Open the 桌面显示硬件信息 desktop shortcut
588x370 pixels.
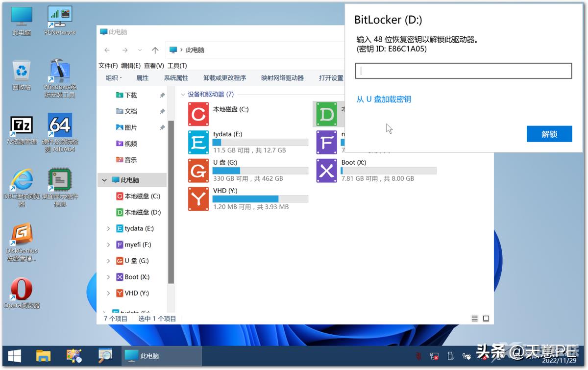click(x=60, y=188)
